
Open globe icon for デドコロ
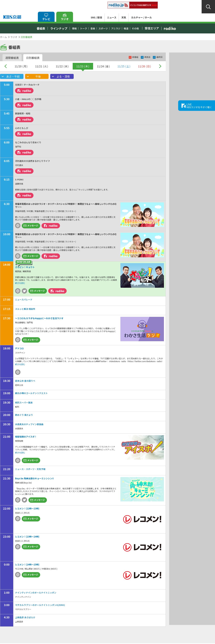click(x=18, y=372)
